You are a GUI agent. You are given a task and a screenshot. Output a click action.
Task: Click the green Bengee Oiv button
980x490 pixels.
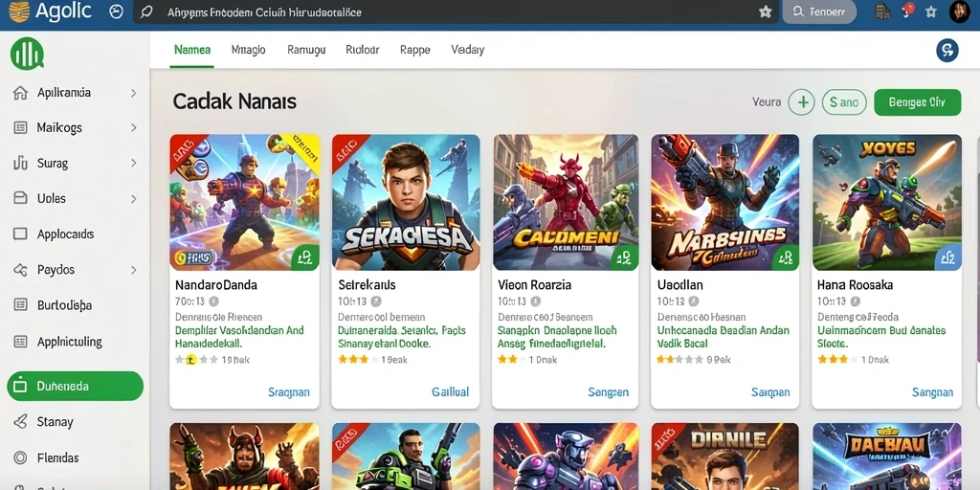(917, 101)
